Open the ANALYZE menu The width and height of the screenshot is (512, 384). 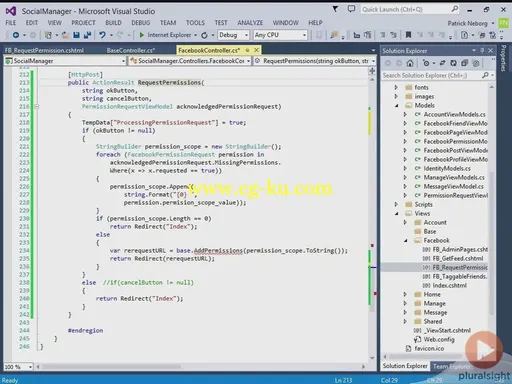pos(250,23)
